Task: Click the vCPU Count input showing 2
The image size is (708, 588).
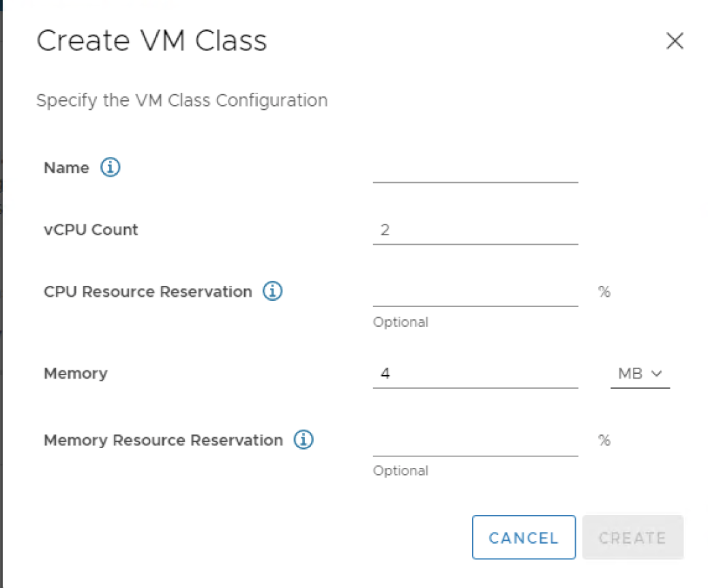Action: coord(475,231)
